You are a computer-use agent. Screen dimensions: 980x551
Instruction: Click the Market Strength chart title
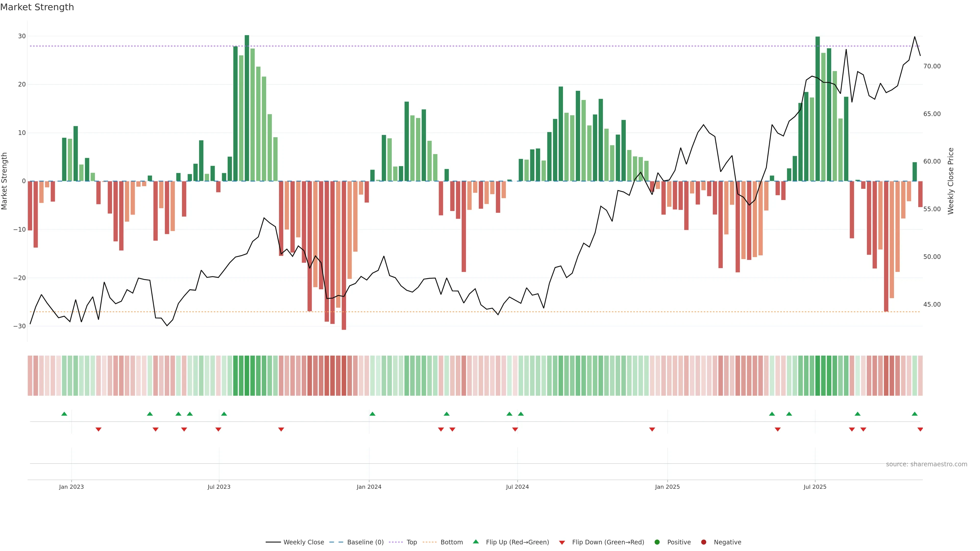37,7
